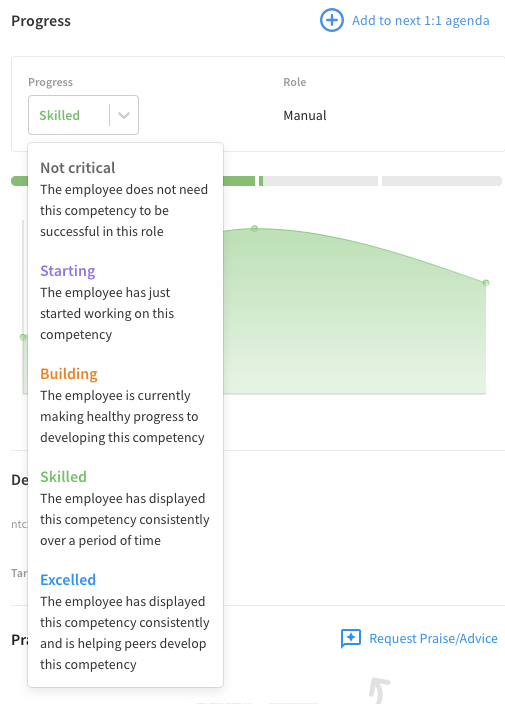Viewport: 505px width, 704px height.
Task: Open the Skilled progress combo box
Action: click(x=83, y=115)
